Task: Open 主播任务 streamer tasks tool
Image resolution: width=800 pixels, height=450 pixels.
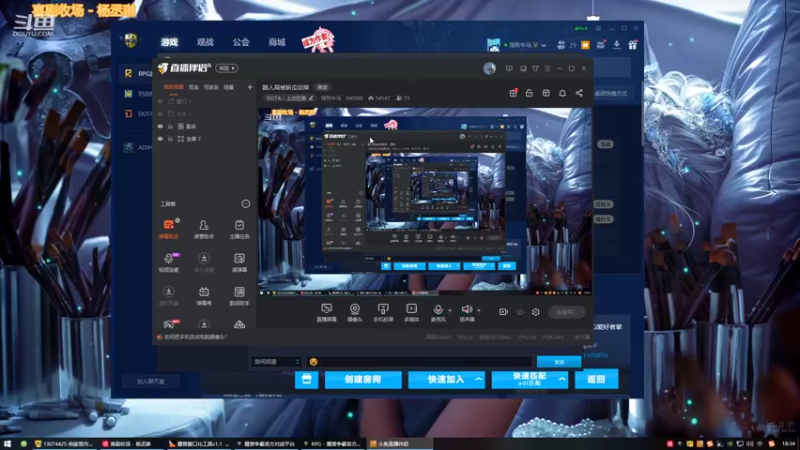Action: point(239,229)
